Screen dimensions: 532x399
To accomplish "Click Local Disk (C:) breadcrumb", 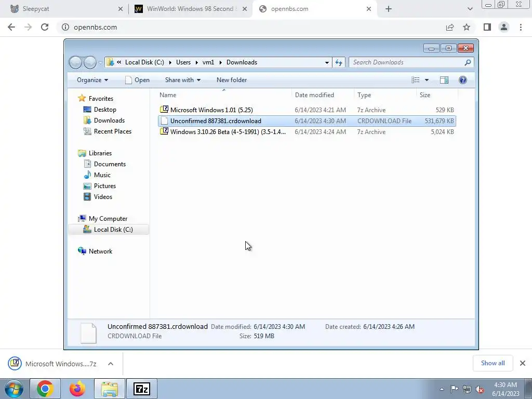I will tap(144, 62).
